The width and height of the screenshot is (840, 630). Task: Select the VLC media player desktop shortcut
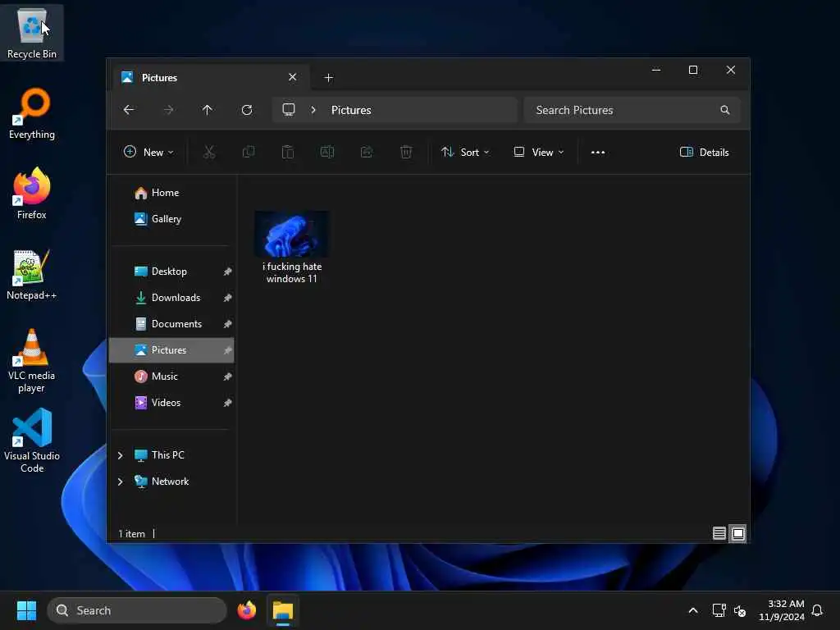click(32, 361)
